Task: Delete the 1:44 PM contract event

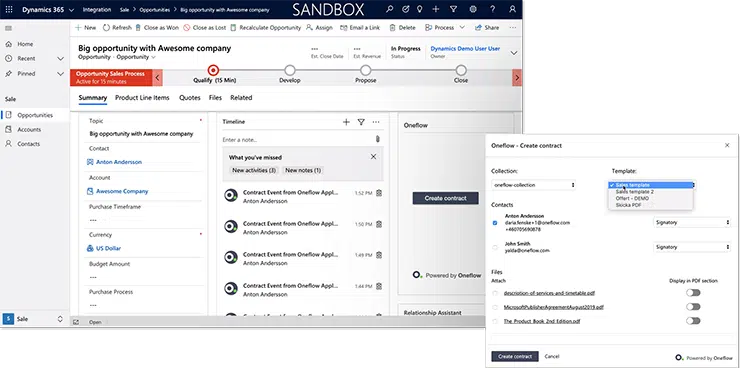Action: click(x=378, y=286)
